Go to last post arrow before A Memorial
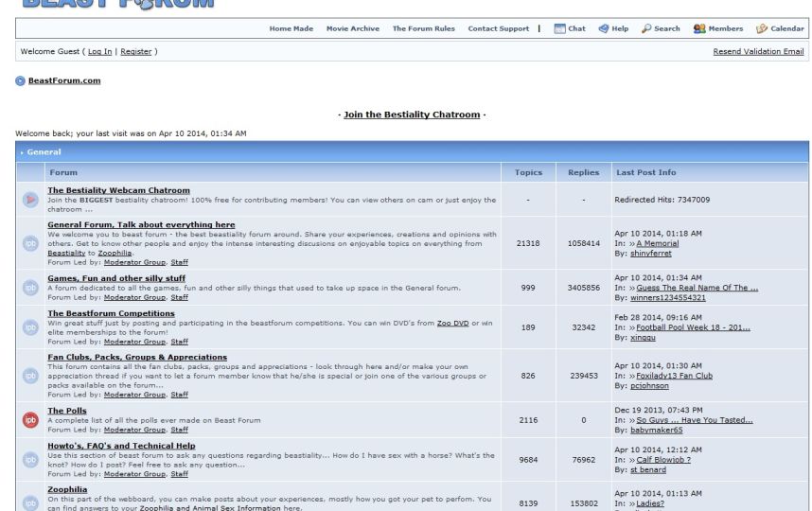This screenshot has width=812, height=511. tap(632, 244)
